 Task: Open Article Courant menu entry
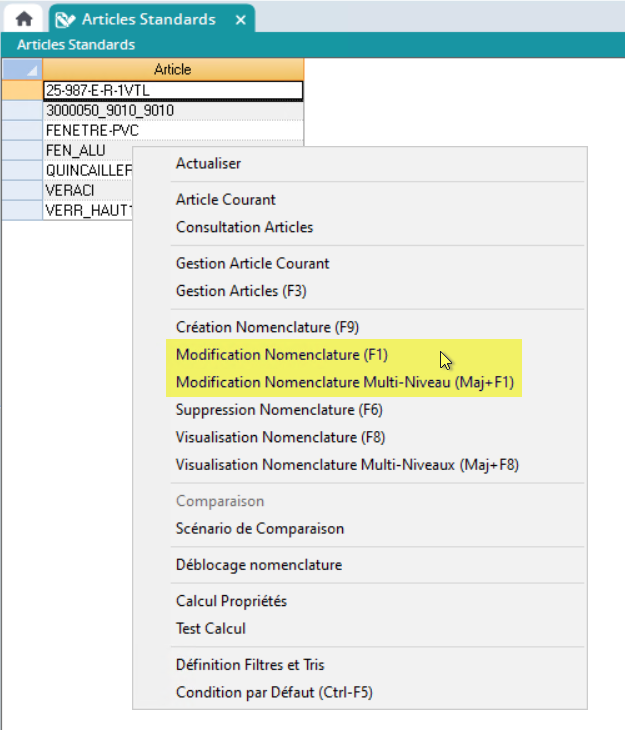click(226, 199)
